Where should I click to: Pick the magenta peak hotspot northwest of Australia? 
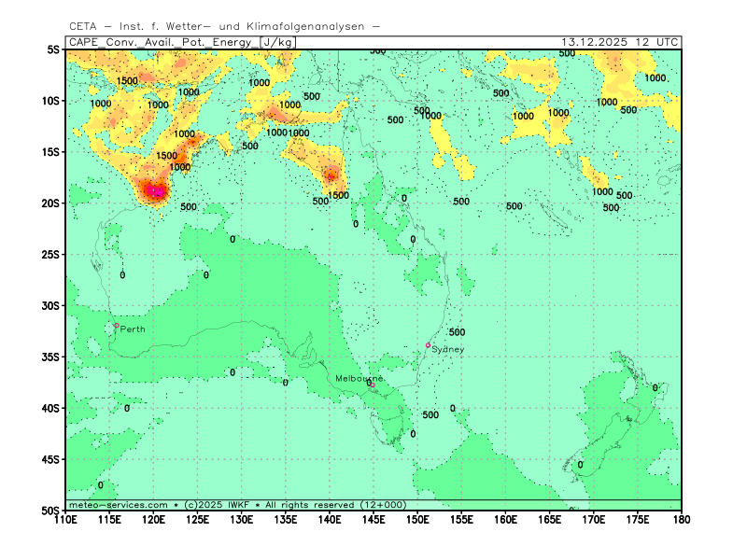pos(155,191)
